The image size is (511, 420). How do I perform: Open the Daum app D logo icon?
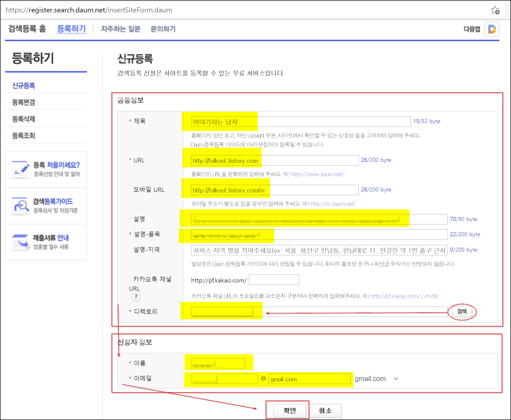click(x=492, y=29)
